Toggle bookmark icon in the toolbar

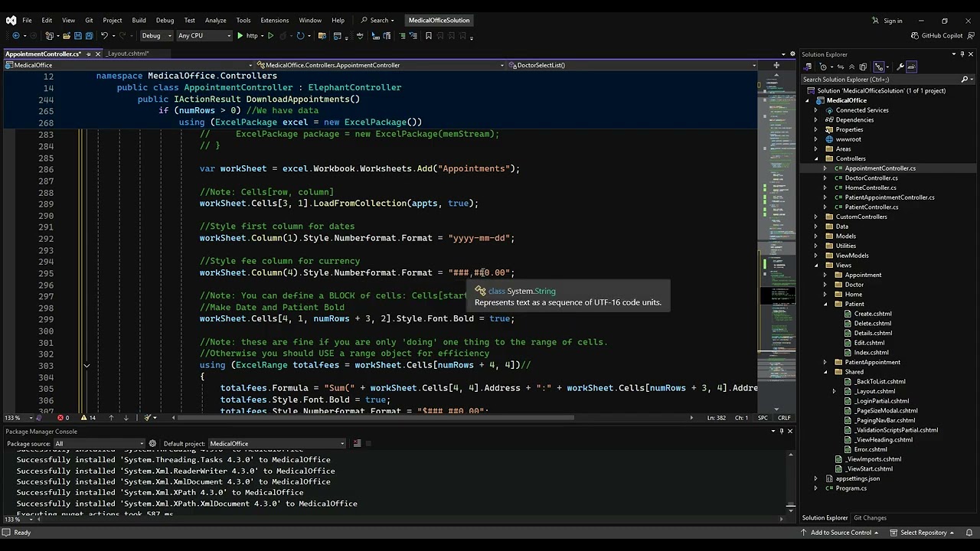click(x=428, y=36)
